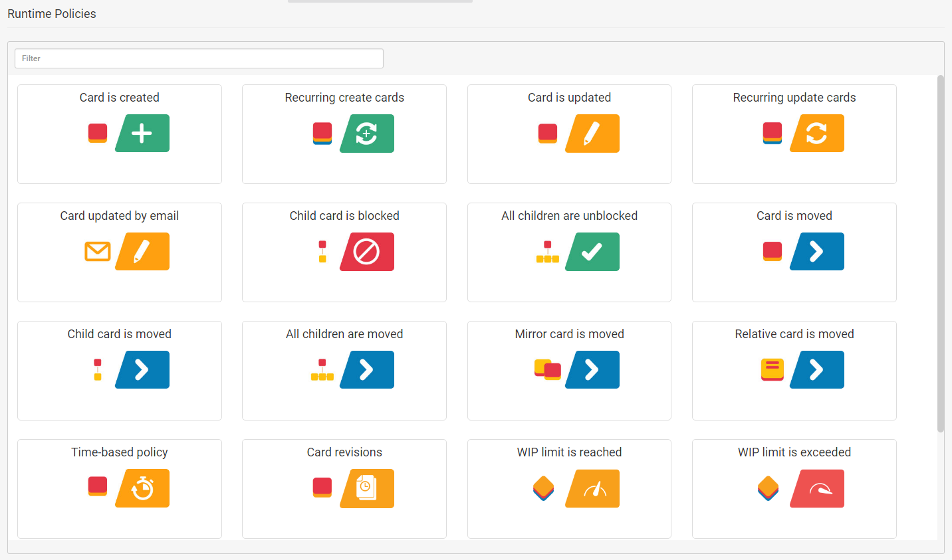Click the vertical scrollbar of the policies list
952x560 pixels.
click(940, 252)
